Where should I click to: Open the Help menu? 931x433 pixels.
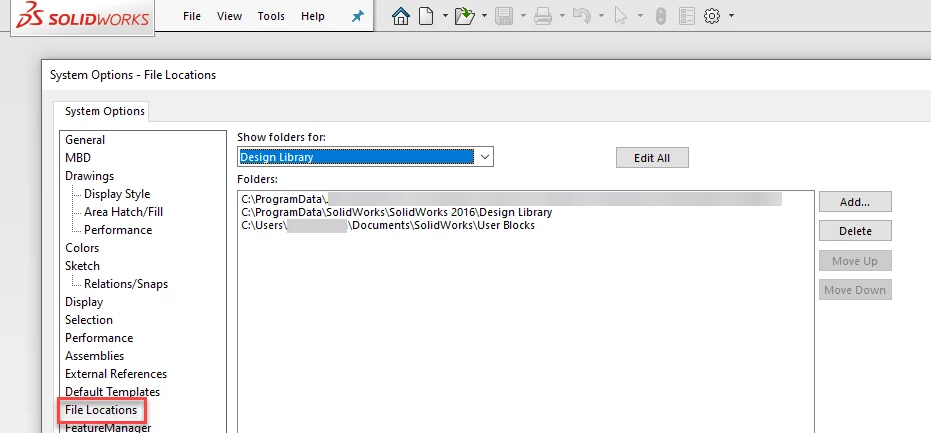[313, 16]
